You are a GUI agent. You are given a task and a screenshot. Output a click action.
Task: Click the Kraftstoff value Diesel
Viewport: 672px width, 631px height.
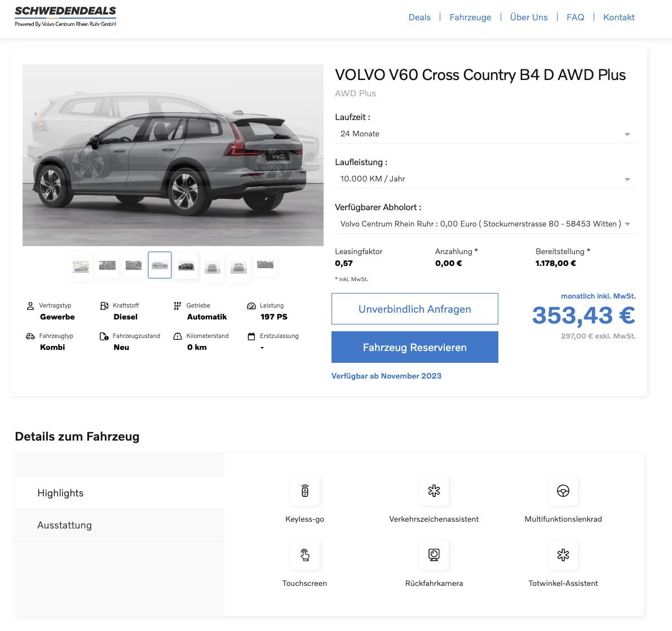126,317
